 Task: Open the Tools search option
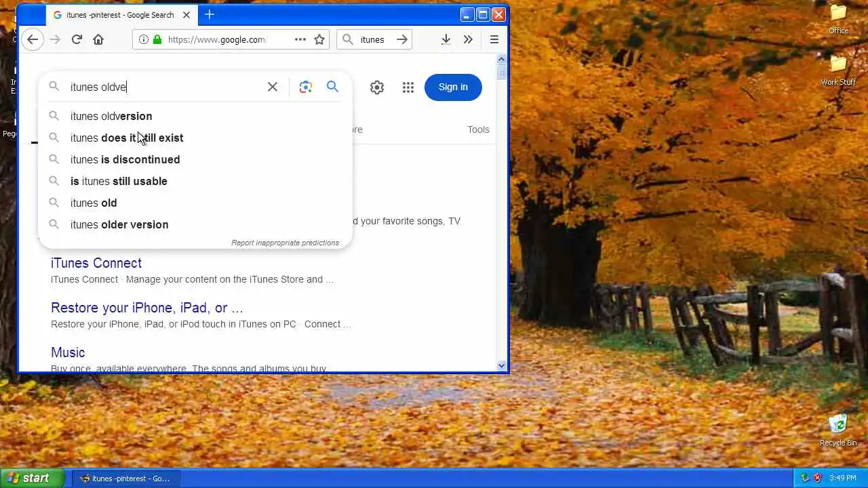click(478, 129)
